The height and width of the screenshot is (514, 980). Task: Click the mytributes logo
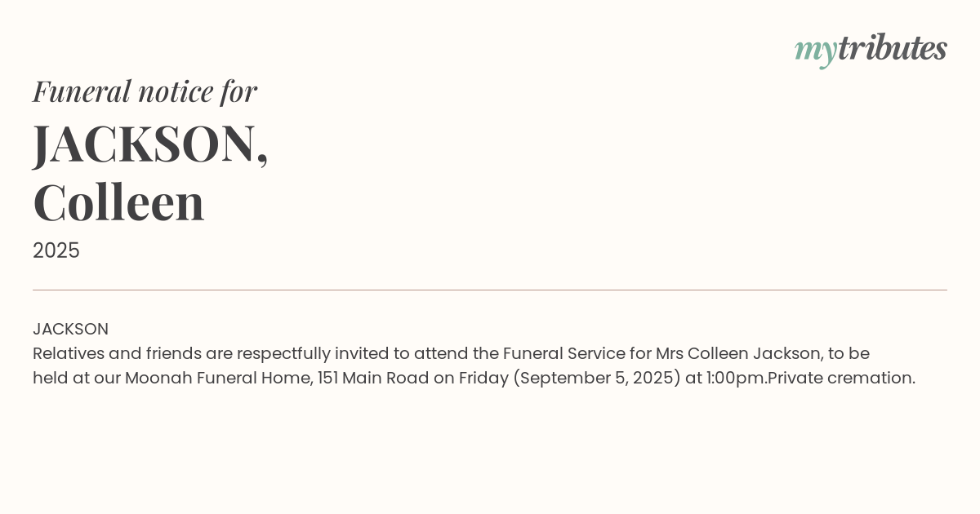pyautogui.click(x=871, y=49)
